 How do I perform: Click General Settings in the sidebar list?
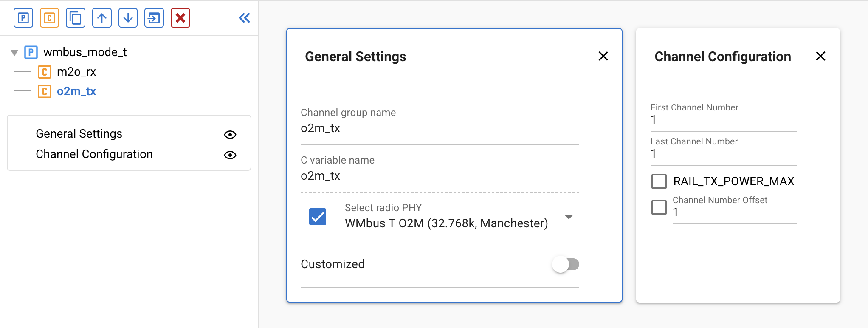click(x=79, y=134)
